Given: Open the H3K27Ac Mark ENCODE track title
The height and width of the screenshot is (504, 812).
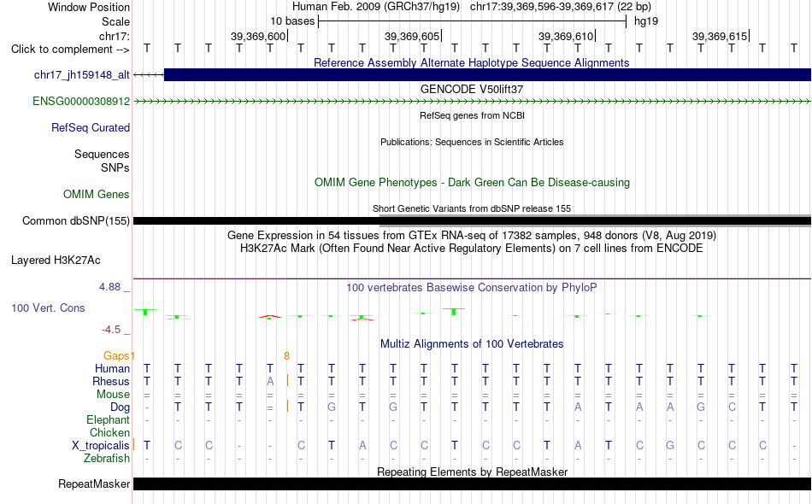Looking at the screenshot, I should [472, 249].
